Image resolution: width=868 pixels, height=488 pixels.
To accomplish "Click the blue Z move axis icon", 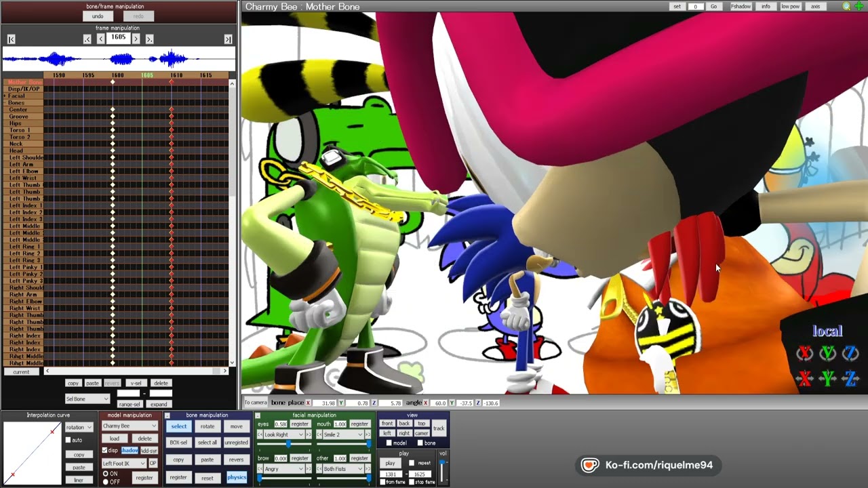I will click(850, 379).
